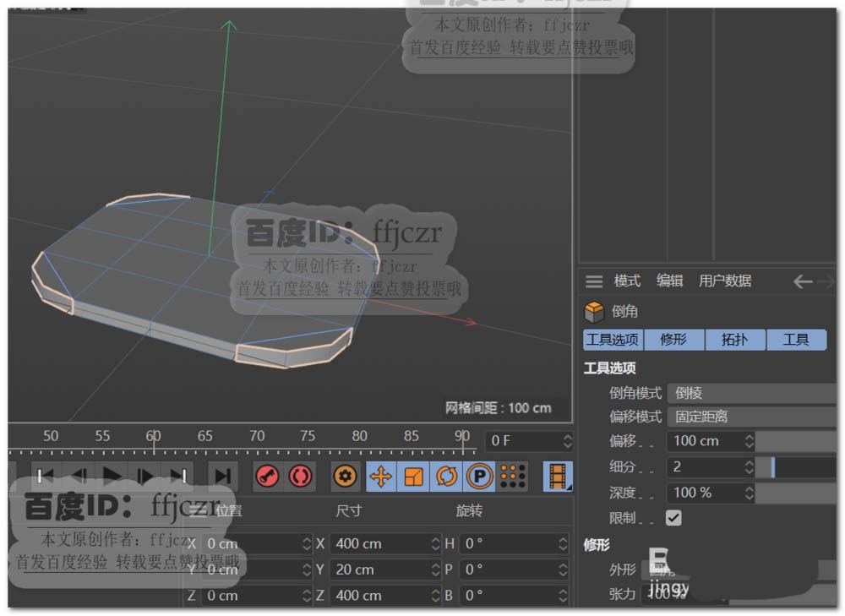Click the rotation B stepper arrows

[x=563, y=596]
